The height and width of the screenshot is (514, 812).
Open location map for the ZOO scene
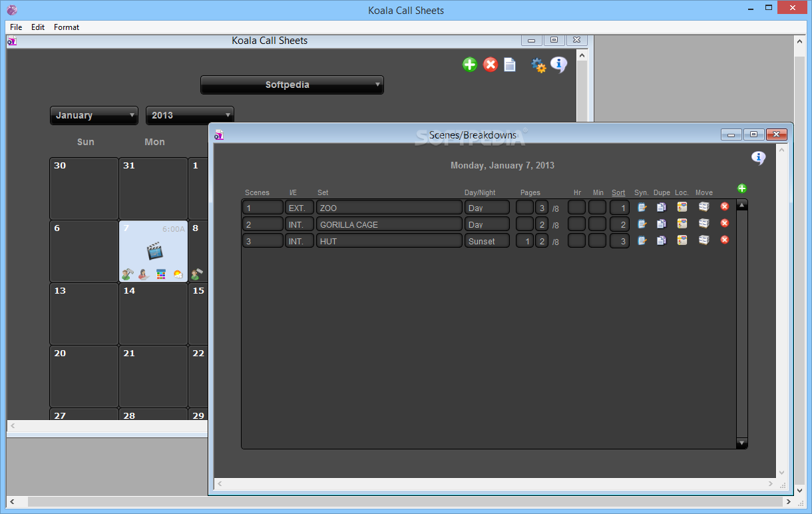682,207
